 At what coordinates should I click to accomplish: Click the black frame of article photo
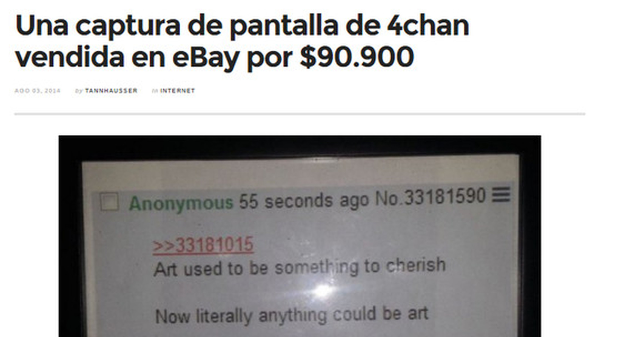[300, 145]
